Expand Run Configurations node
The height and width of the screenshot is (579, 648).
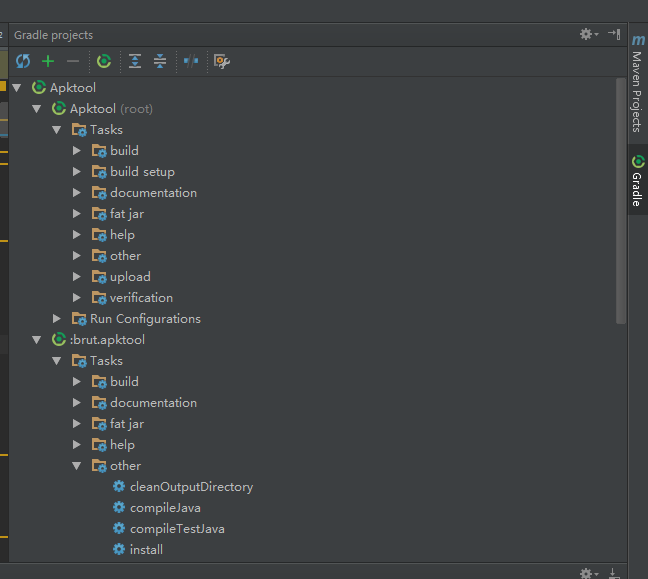57,319
